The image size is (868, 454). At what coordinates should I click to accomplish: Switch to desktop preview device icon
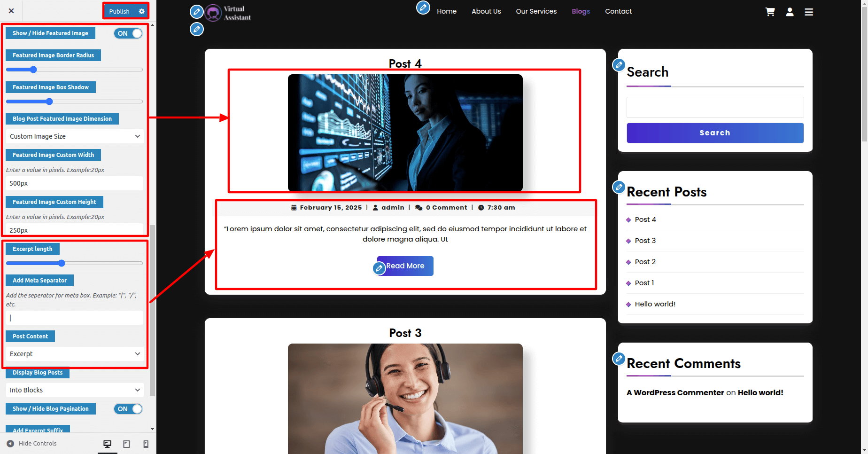107,444
